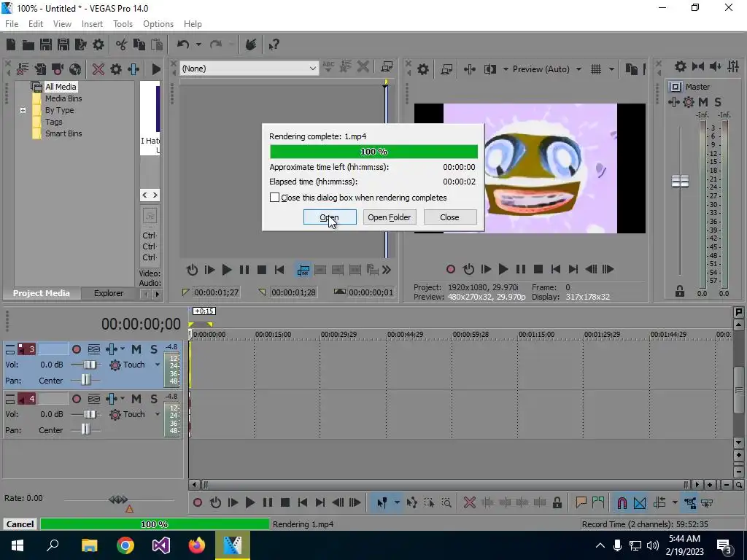Insert a marker with the orange flag icon
This screenshot has height=560, width=747.
[x=581, y=503]
